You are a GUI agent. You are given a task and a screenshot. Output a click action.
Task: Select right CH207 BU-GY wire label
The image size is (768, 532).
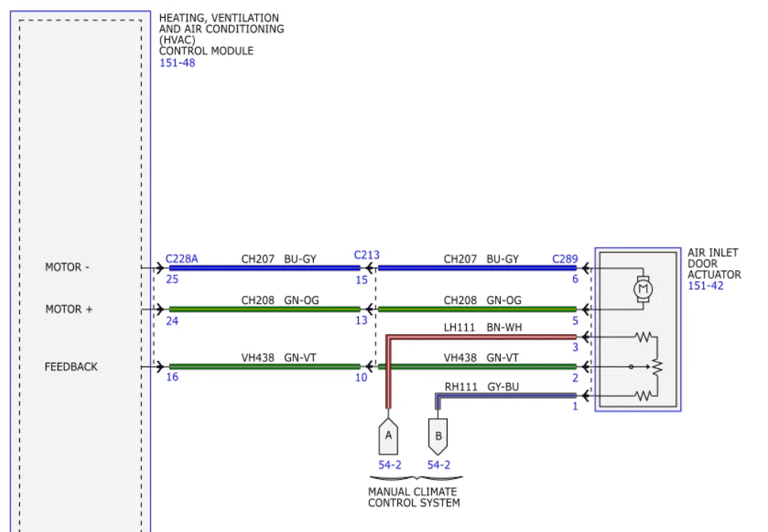pos(481,259)
